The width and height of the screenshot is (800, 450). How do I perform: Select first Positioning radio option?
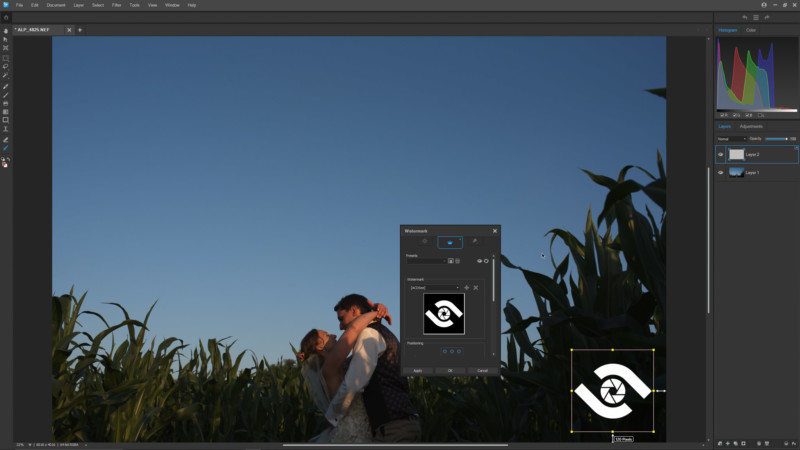444,351
